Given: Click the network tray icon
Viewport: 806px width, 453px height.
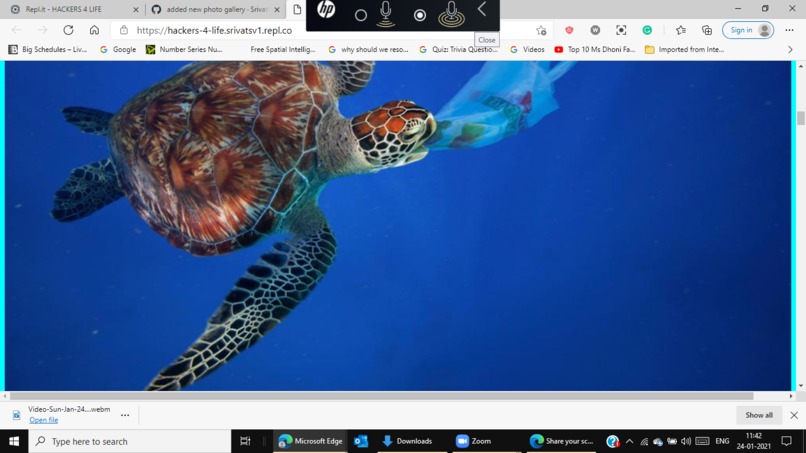Looking at the screenshot, I should click(644, 441).
